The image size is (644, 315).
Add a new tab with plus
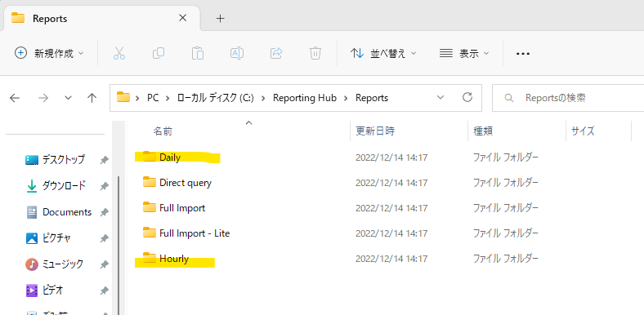(x=221, y=18)
